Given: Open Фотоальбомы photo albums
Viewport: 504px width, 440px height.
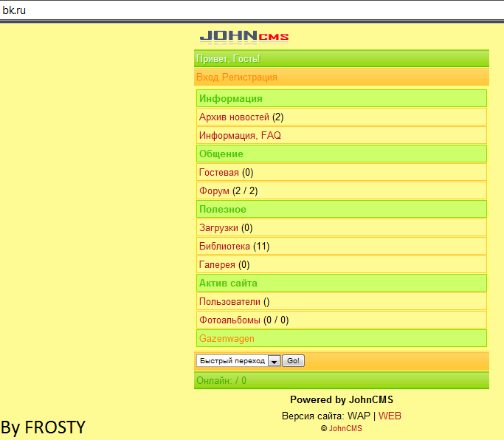Looking at the screenshot, I should [229, 320].
